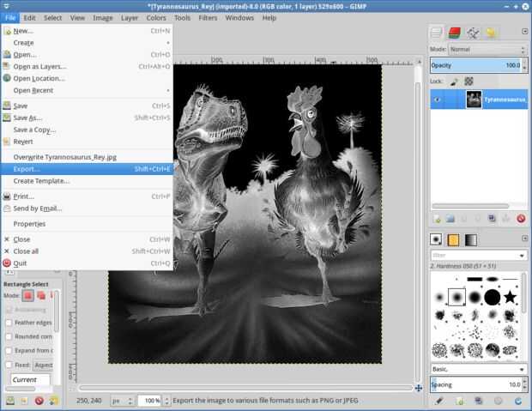
Task: Choose Open from the File menu
Action: (x=87, y=55)
